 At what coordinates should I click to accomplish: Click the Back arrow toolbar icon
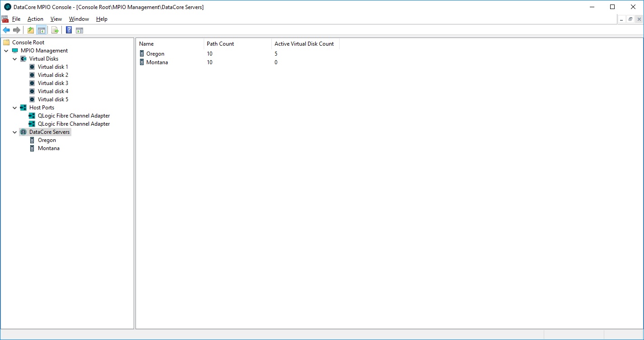[6, 30]
